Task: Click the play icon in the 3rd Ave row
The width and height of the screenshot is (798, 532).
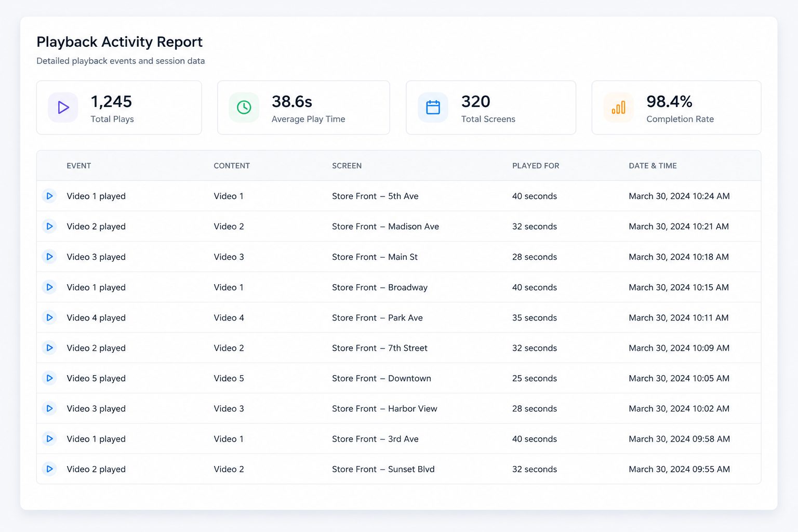Action: click(49, 439)
